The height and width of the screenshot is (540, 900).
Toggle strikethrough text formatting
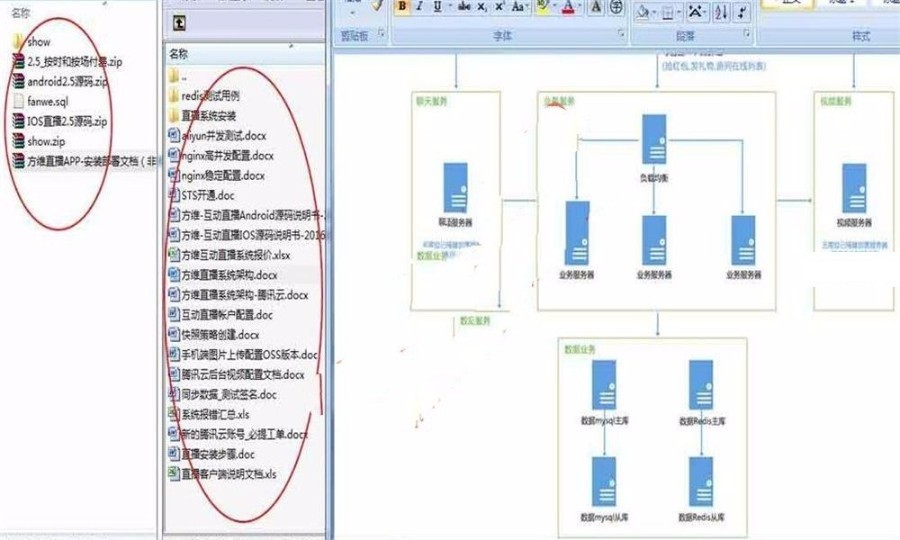point(464,6)
